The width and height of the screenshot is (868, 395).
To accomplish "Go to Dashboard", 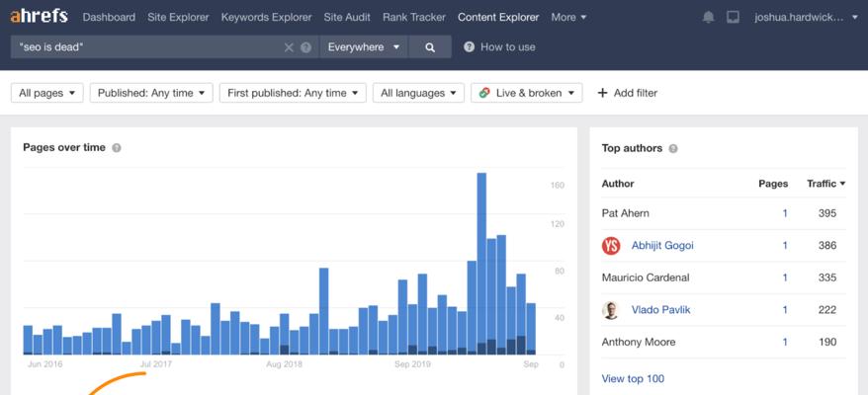I will tap(109, 17).
